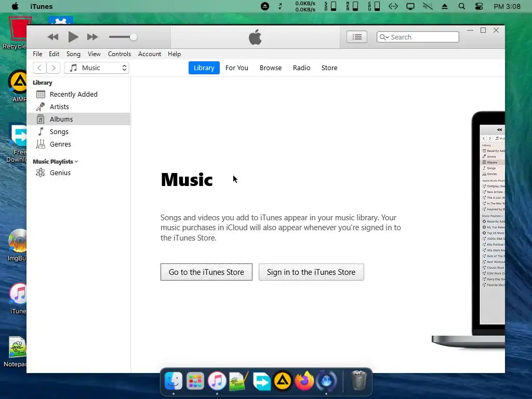Image resolution: width=532 pixels, height=399 pixels.
Task: Adjust the iTunes volume slider knob
Action: tap(134, 37)
